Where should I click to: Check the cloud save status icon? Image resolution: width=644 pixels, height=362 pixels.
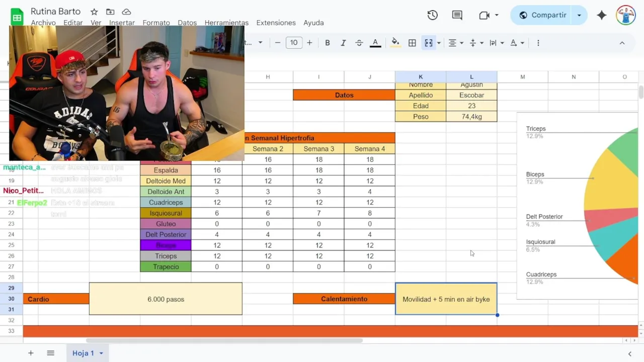point(126,12)
